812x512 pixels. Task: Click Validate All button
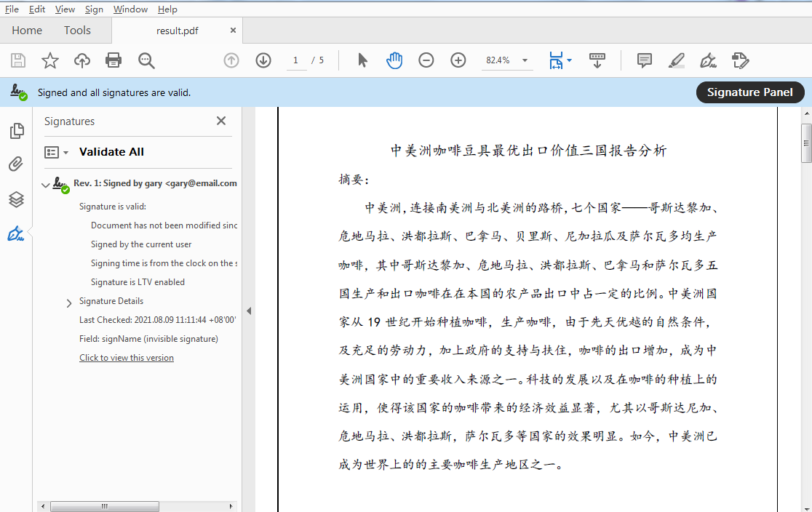[111, 152]
